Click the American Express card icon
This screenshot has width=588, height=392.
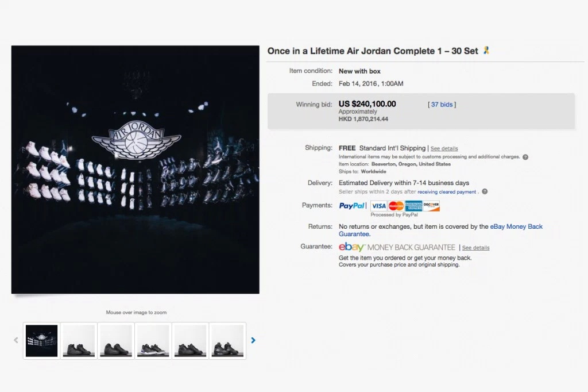(413, 206)
